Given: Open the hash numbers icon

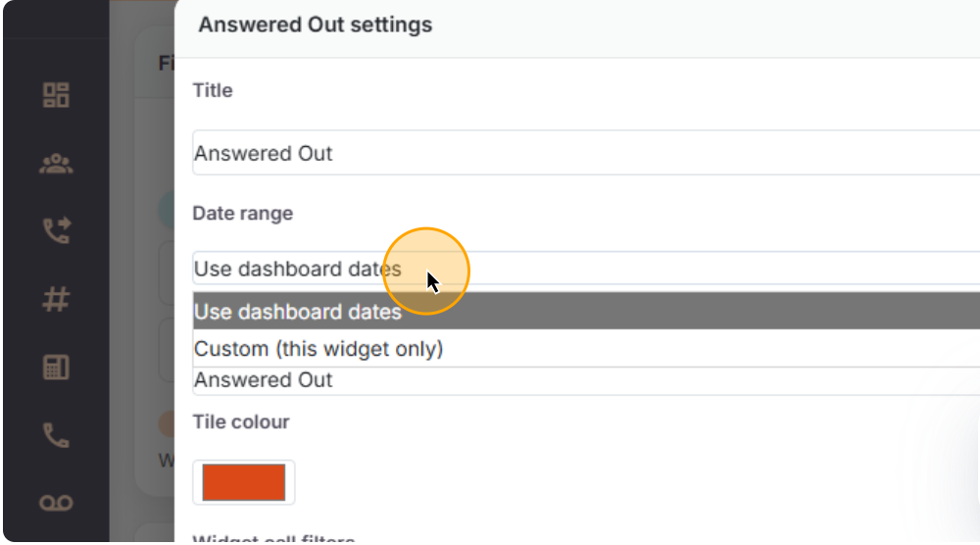Looking at the screenshot, I should click(x=56, y=299).
